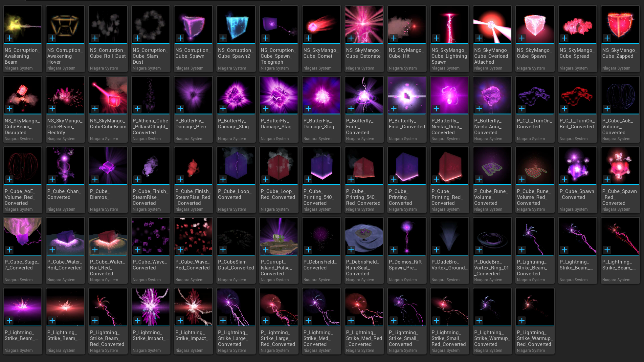Screen dimensions: 644x362
Task: Select the P_Butterfly_Erupt_Converted asset thumbnail
Action: click(x=364, y=95)
